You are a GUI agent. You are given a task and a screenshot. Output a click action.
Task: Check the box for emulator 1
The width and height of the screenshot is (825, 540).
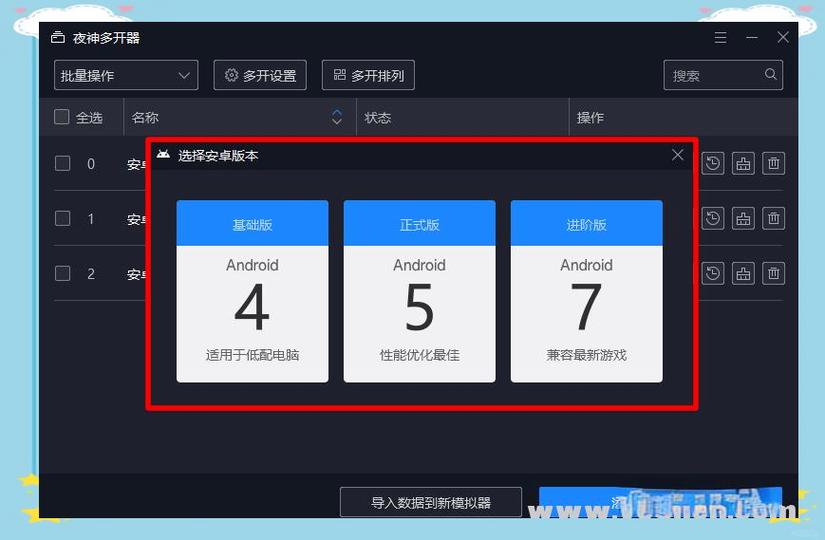point(63,218)
